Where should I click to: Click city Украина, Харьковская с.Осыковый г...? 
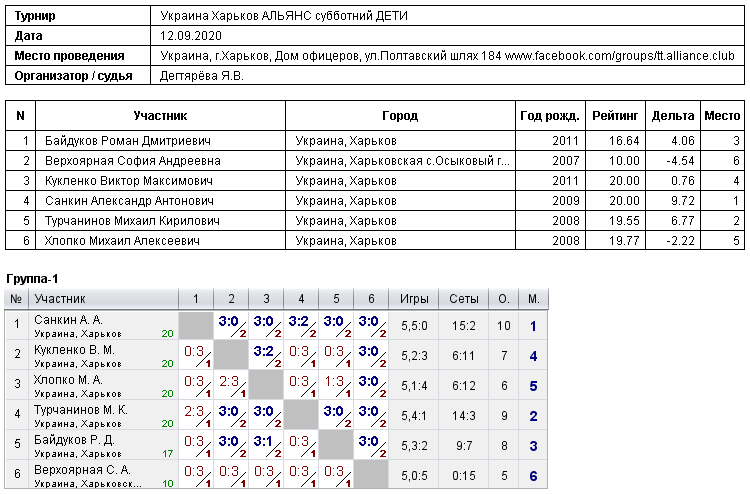pos(403,161)
